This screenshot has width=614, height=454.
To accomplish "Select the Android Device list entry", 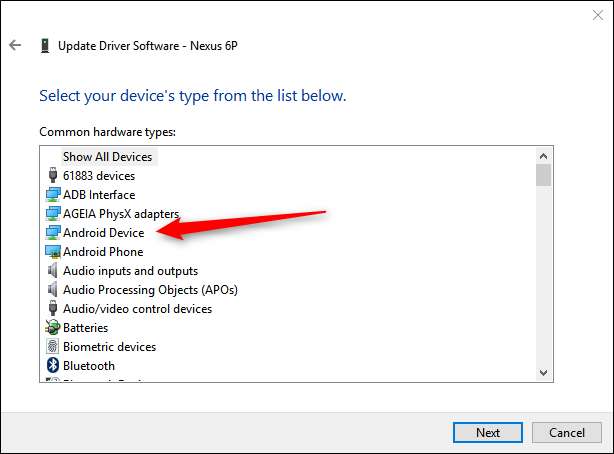I will pos(103,233).
